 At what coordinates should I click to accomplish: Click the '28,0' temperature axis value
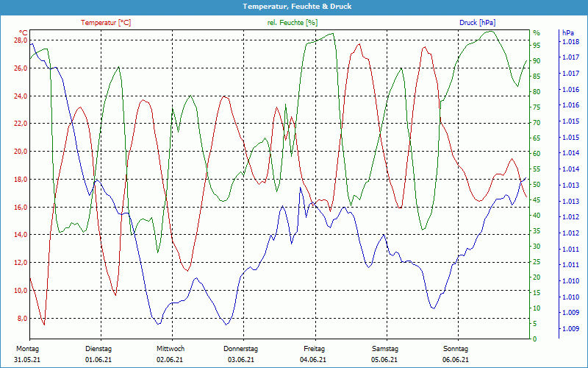[21, 40]
